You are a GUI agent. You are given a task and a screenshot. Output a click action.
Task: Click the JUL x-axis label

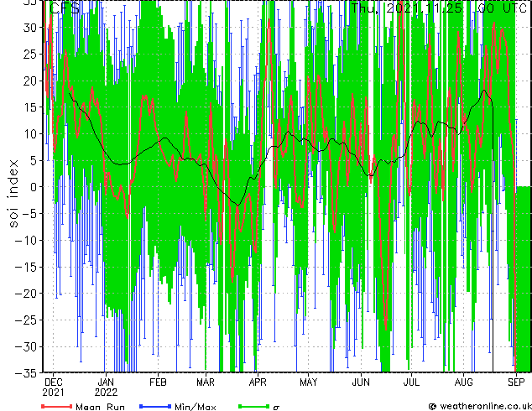(411, 382)
